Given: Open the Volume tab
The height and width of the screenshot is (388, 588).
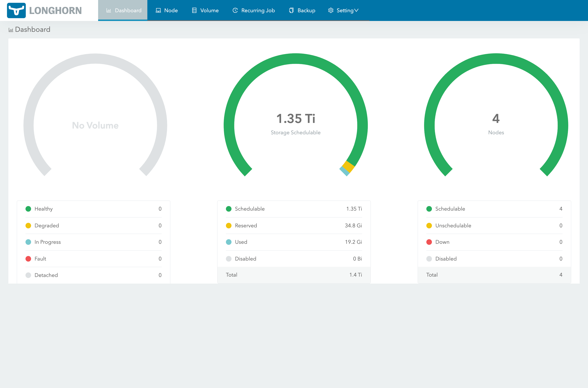Looking at the screenshot, I should 205,10.
